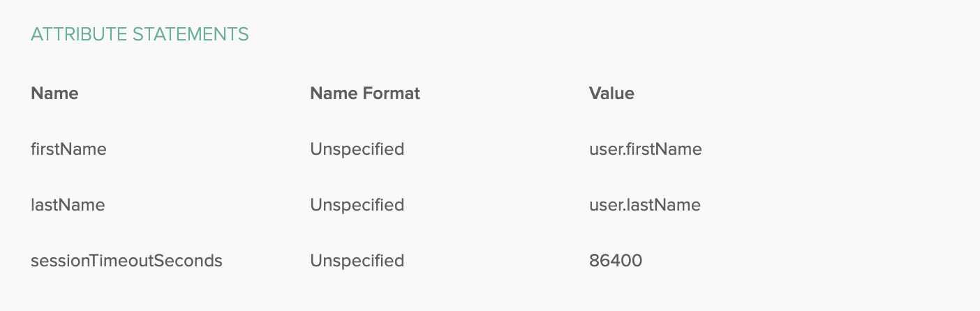This screenshot has height=311, width=980.
Task: Click the Name Format column header
Action: [x=365, y=93]
